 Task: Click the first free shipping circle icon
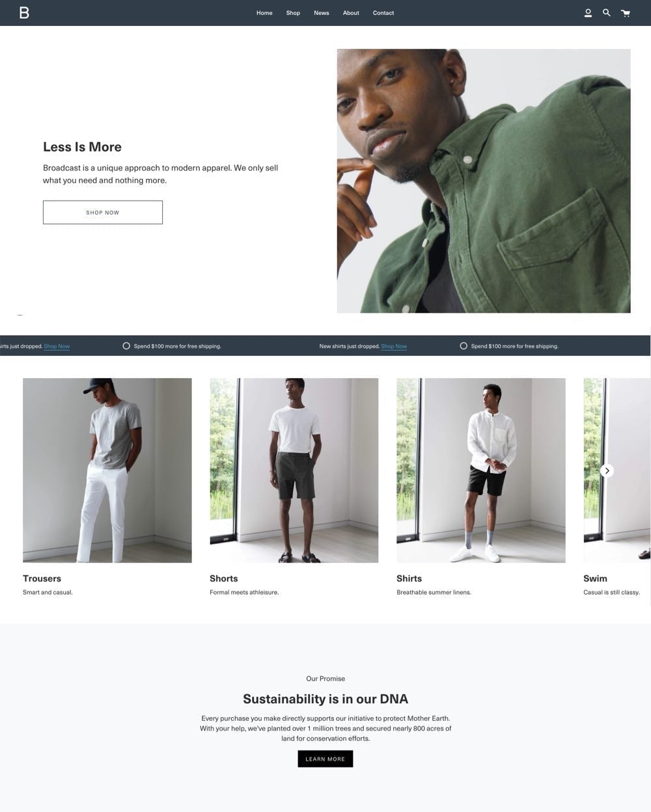126,346
